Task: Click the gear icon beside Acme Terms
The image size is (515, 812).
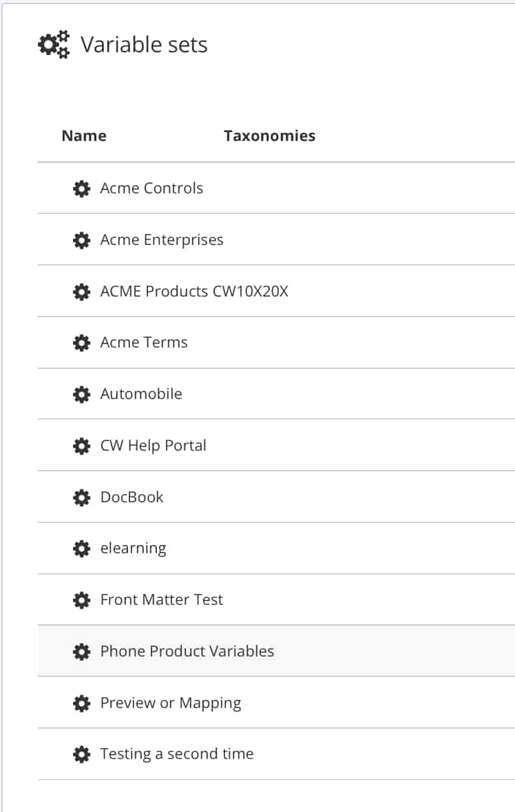Action: click(x=82, y=342)
